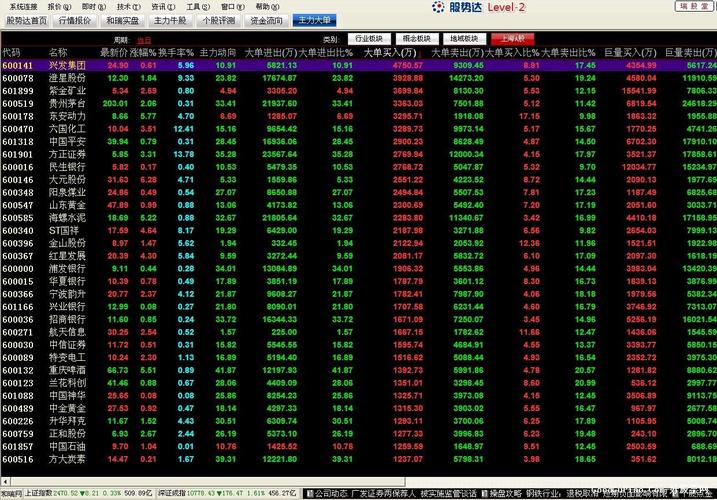Select the 民生银行 stock name
This screenshot has width=717, height=500.
click(67, 167)
